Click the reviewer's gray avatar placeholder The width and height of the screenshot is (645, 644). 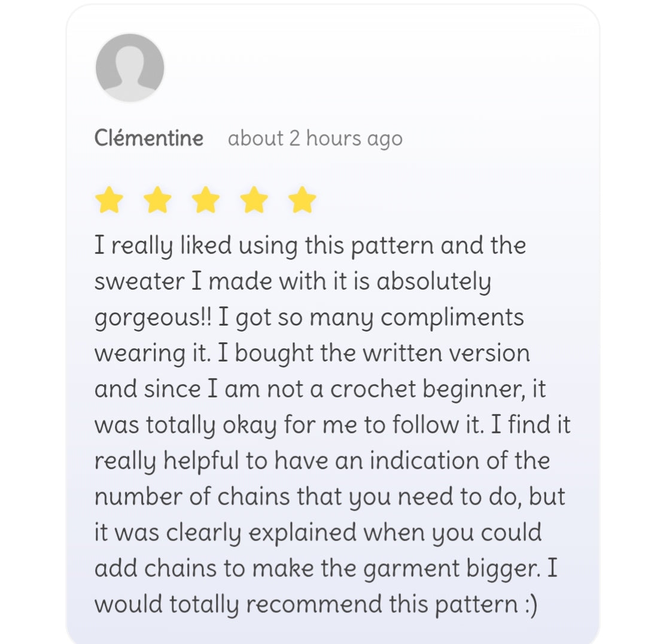click(x=130, y=68)
